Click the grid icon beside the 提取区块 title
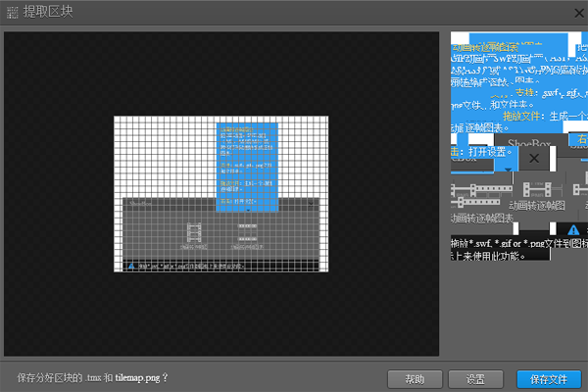This screenshot has height=392, width=588. [13, 12]
